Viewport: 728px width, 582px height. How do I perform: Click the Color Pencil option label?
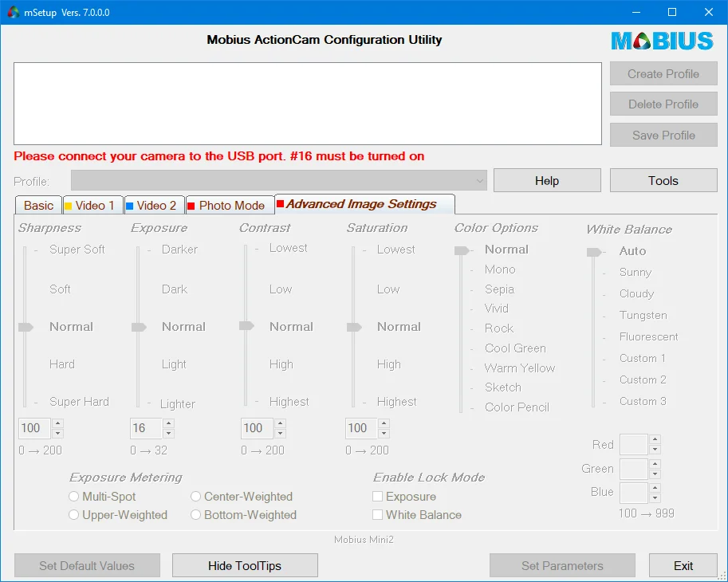(517, 407)
